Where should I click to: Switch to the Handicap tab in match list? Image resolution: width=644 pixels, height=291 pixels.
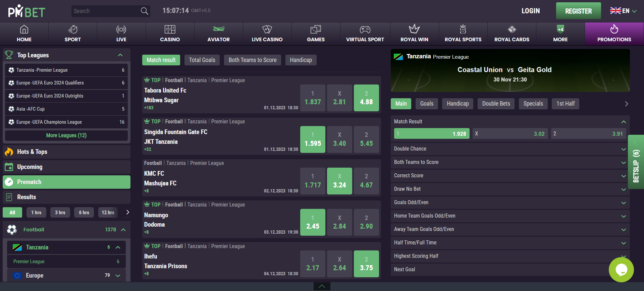pyautogui.click(x=301, y=60)
